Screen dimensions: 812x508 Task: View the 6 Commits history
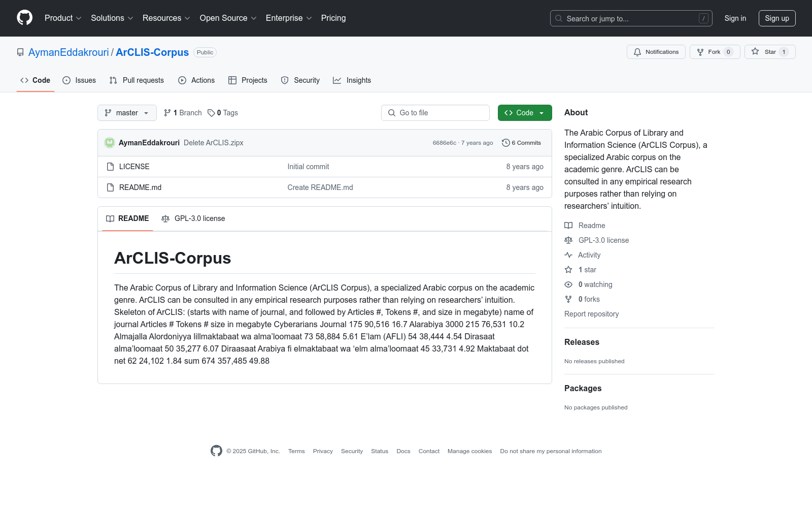tap(521, 143)
